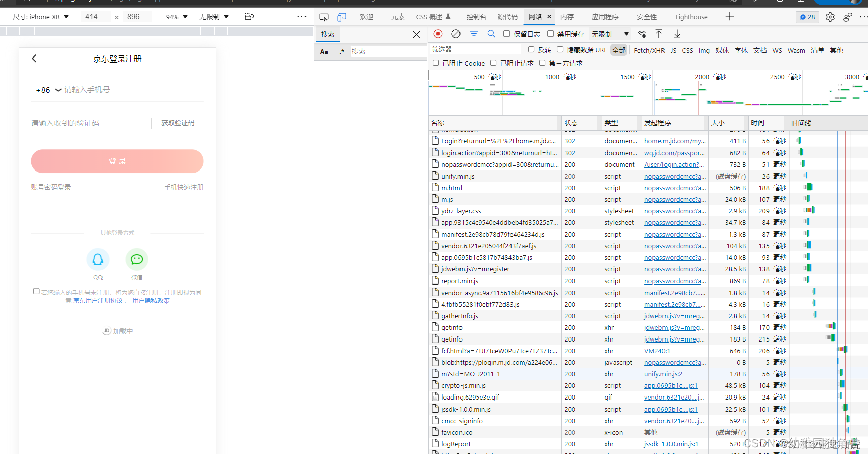Close the search panel
868x454 pixels.
416,34
